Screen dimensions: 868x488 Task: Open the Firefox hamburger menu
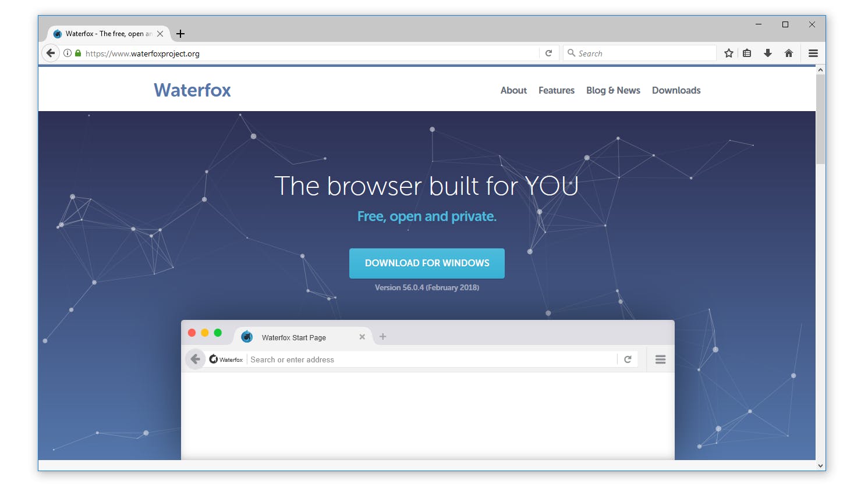[813, 53]
